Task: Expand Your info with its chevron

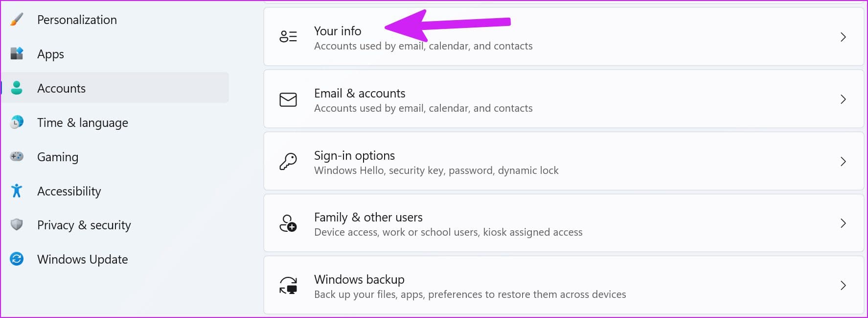Action: click(843, 37)
